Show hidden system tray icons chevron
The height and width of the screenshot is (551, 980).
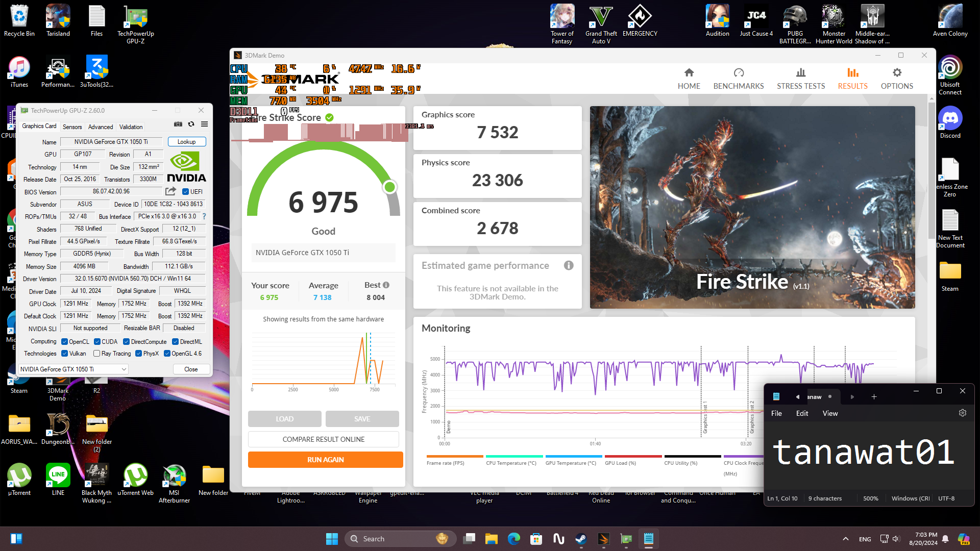(x=845, y=539)
